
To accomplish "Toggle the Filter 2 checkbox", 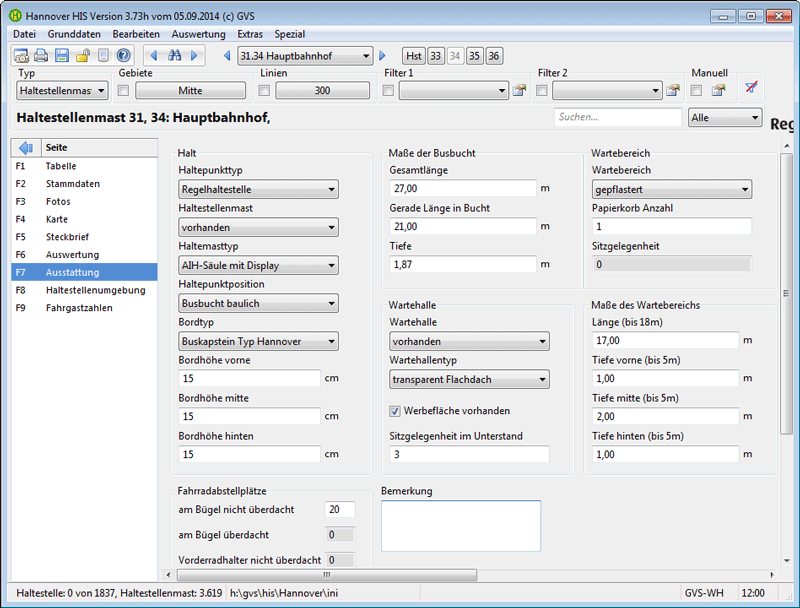I will click(x=542, y=90).
